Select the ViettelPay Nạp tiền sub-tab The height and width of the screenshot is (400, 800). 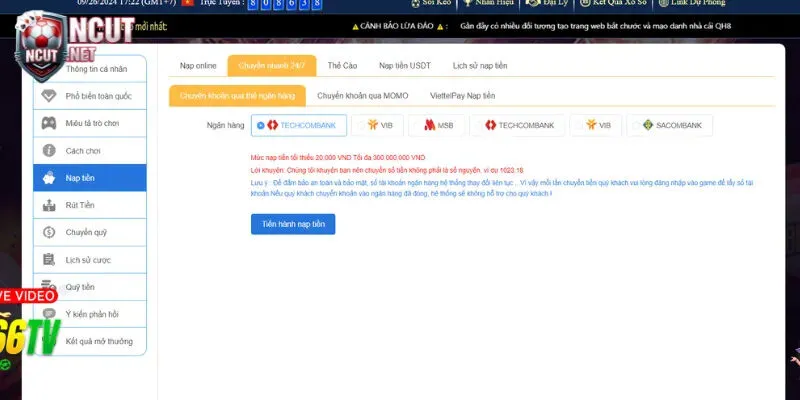click(x=462, y=95)
